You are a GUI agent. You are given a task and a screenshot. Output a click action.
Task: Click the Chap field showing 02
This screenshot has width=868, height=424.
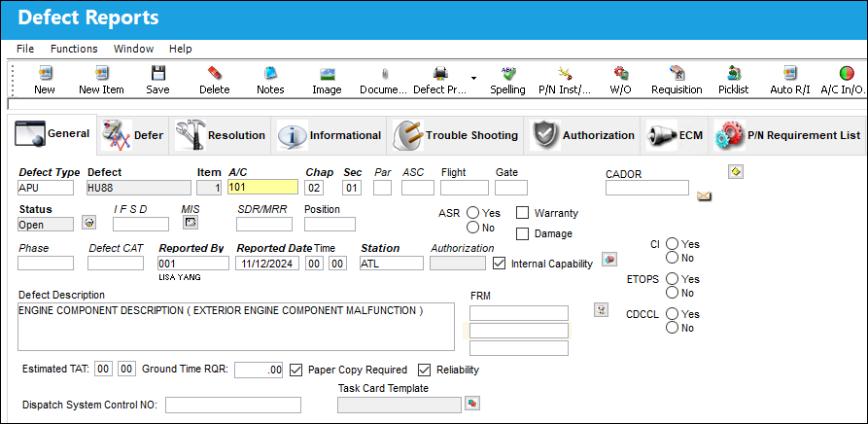[x=314, y=187]
